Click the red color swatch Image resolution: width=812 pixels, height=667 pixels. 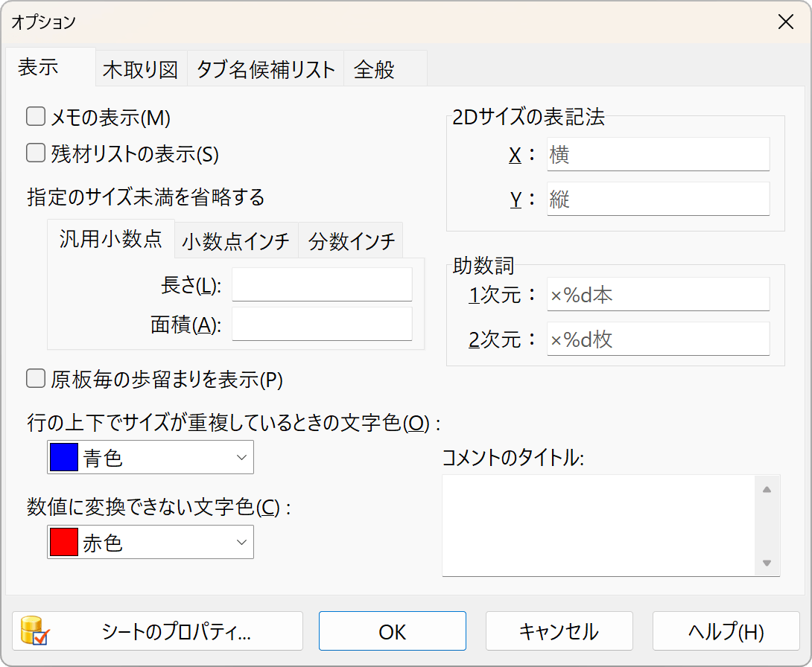click(x=63, y=543)
